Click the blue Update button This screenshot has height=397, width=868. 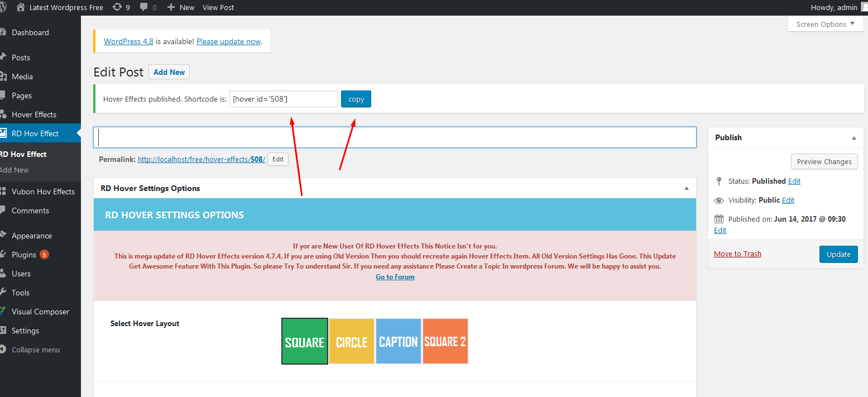pos(838,254)
